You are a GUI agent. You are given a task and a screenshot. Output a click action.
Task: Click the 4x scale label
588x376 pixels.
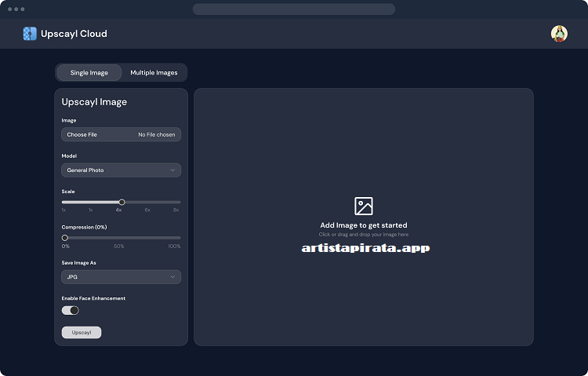point(118,210)
